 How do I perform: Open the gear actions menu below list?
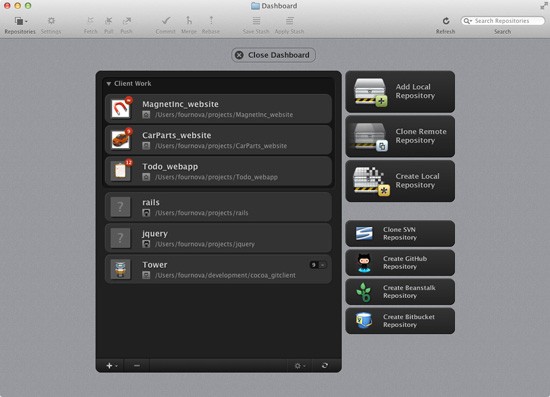pyautogui.click(x=300, y=366)
